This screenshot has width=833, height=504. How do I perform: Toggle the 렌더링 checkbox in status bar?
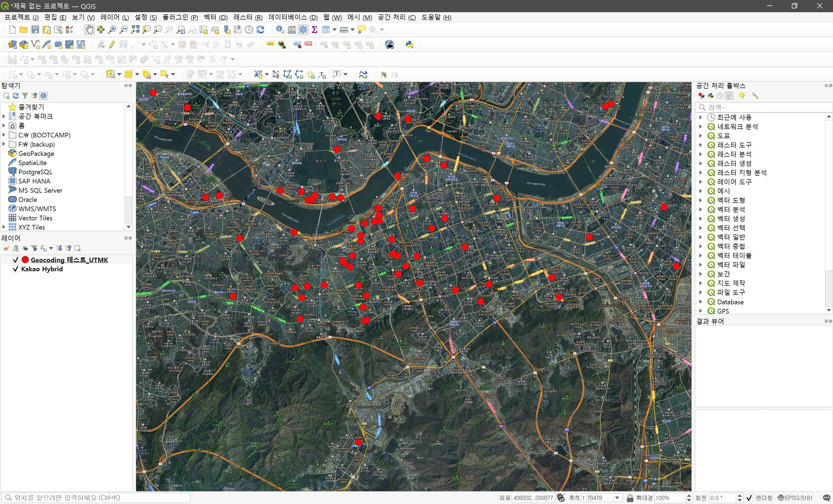click(749, 497)
